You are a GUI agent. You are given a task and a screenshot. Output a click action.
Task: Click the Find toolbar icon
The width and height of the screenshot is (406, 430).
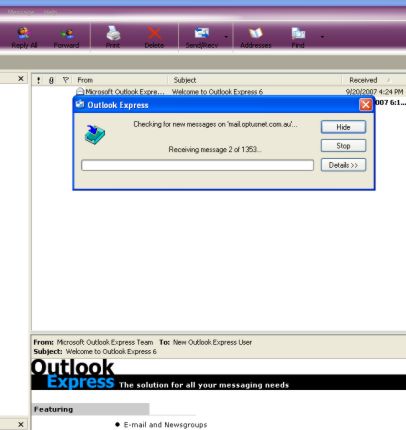click(298, 38)
